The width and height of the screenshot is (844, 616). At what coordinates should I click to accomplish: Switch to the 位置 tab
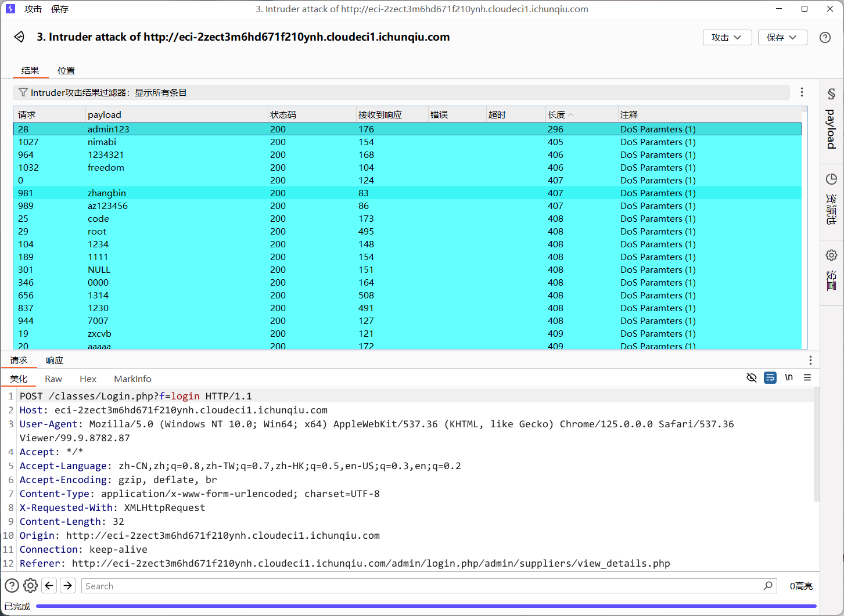66,70
